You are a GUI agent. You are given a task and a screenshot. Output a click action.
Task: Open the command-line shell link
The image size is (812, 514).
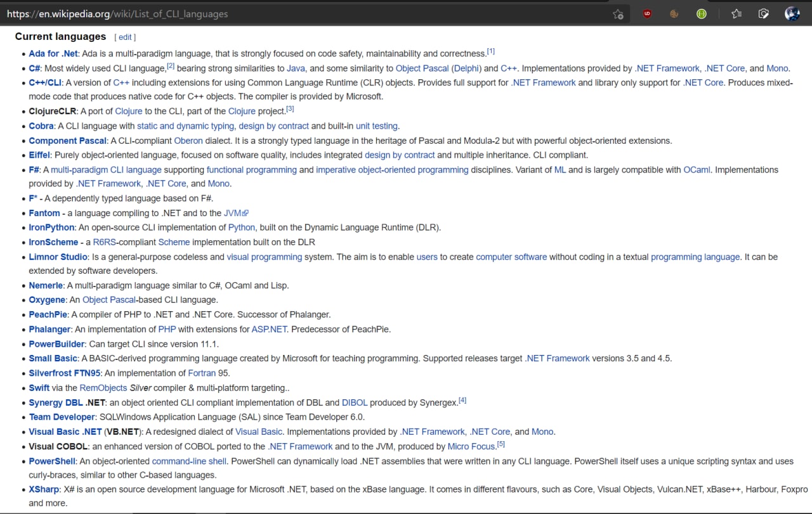pyautogui.click(x=189, y=461)
